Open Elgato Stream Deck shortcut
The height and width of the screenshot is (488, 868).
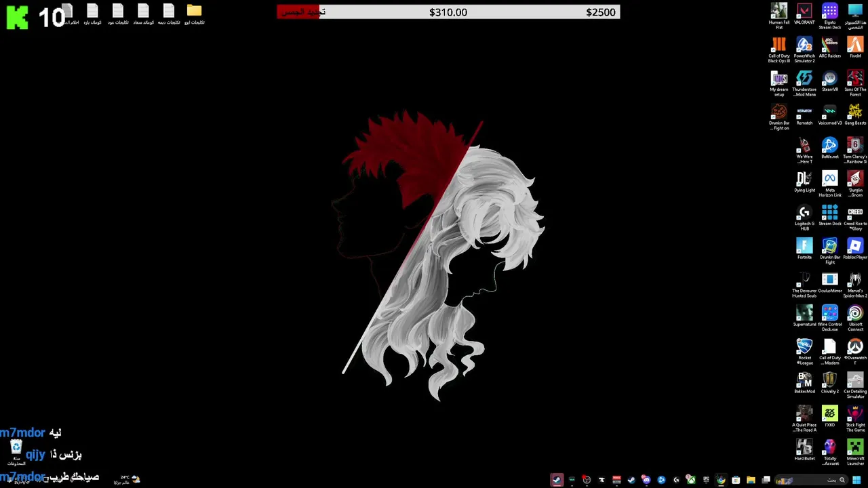830,16
